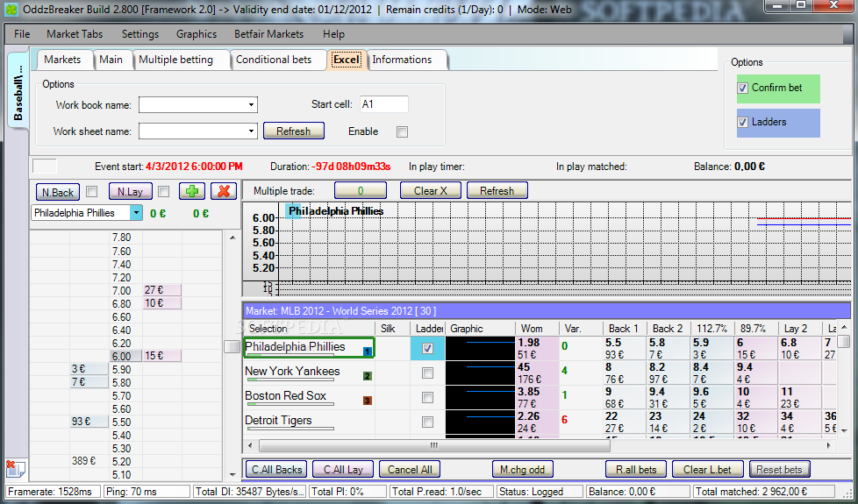Image resolution: width=858 pixels, height=504 pixels.
Task: Click the Start cell input field
Action: 383,103
